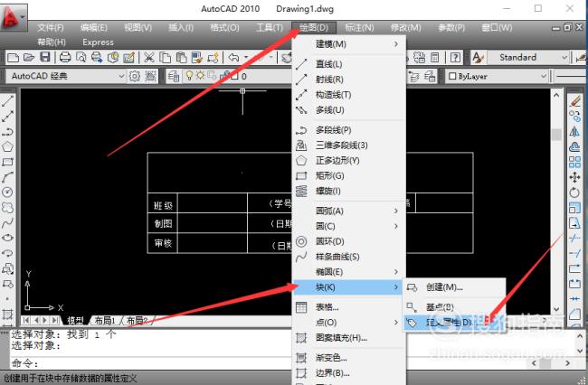Toggle layer 0 freeze sun icon
588x385 pixels.
201,76
